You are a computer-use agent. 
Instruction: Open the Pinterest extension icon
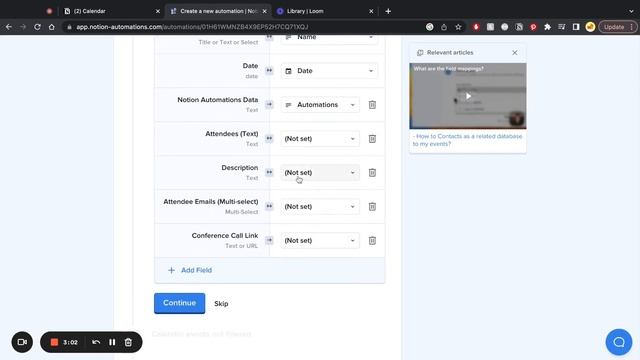pos(533,27)
